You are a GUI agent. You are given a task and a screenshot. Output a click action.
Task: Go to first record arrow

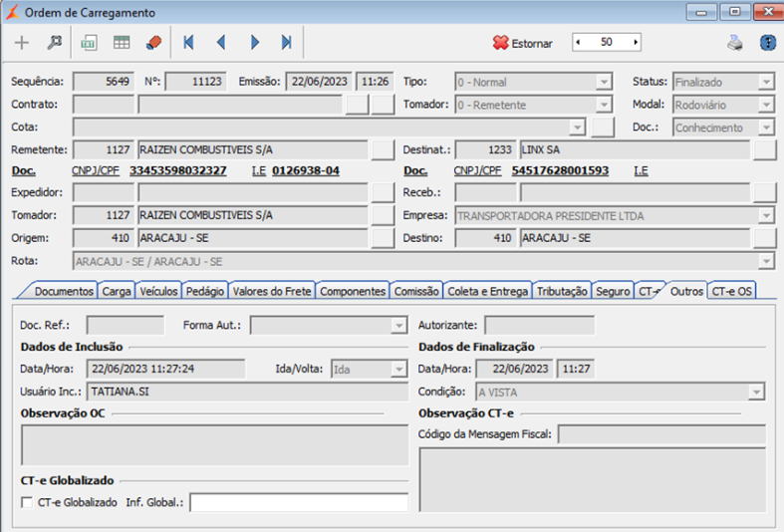pyautogui.click(x=188, y=43)
